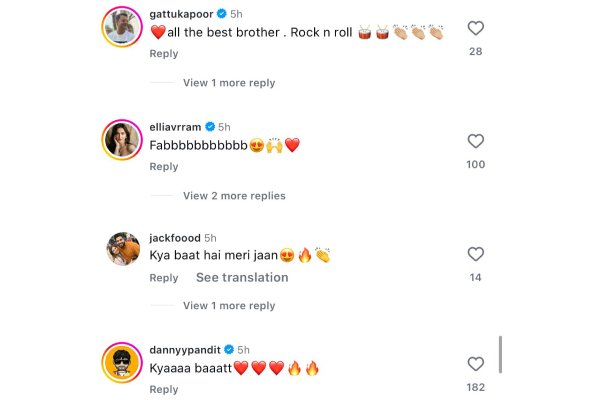Expand 1 more reply under gattukapoor's comment

(x=229, y=83)
